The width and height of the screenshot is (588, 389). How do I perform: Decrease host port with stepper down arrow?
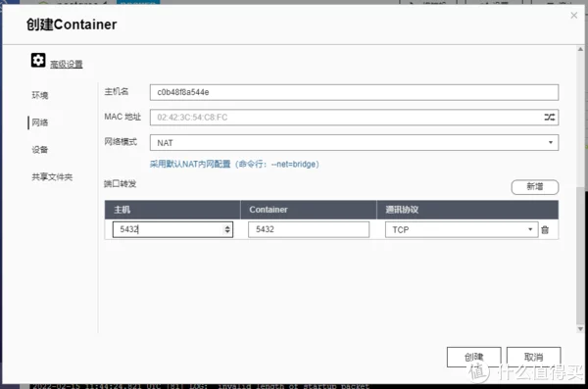pyautogui.click(x=227, y=231)
